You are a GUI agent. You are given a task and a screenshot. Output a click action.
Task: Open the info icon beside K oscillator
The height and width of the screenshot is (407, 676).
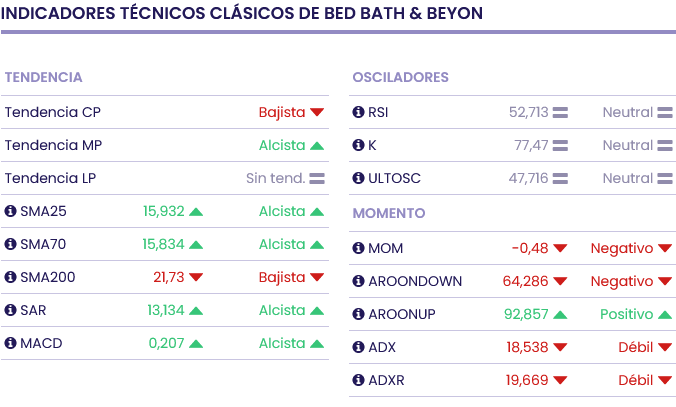pyautogui.click(x=358, y=145)
